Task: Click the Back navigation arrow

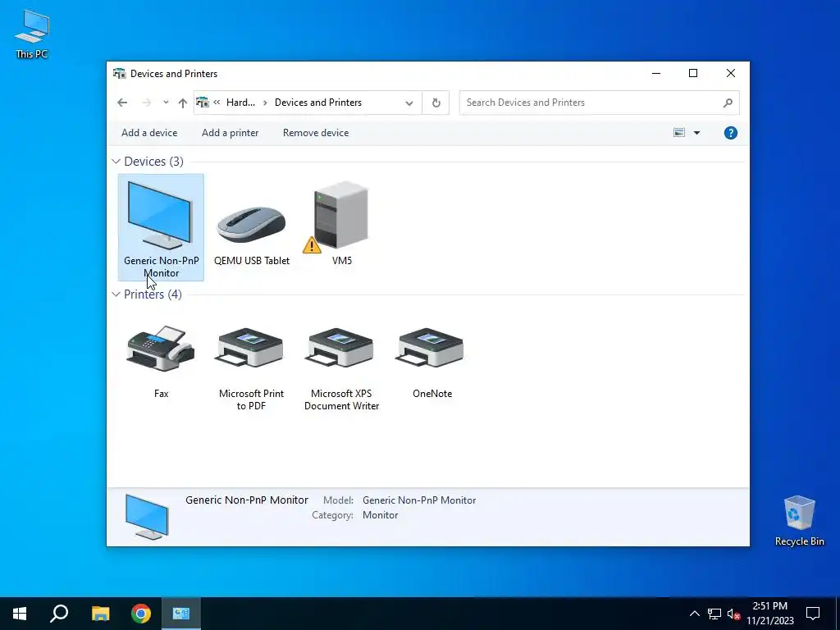Action: tap(122, 103)
